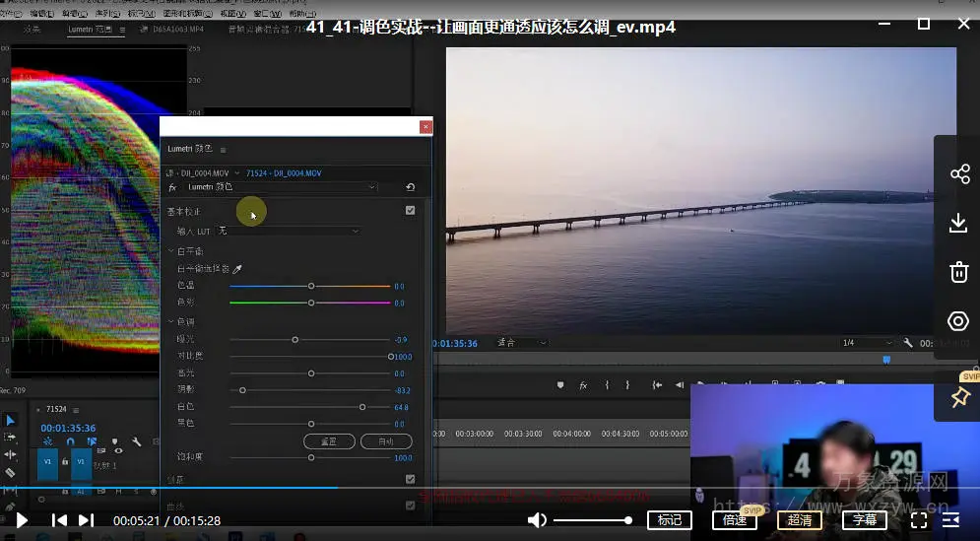Image resolution: width=980 pixels, height=541 pixels.
Task: Click the download icon in right sidebar
Action: [959, 224]
